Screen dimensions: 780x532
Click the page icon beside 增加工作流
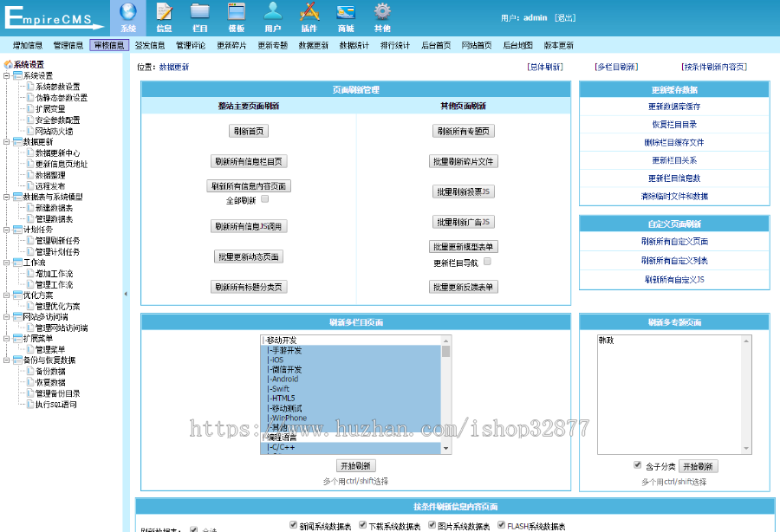pos(30,273)
